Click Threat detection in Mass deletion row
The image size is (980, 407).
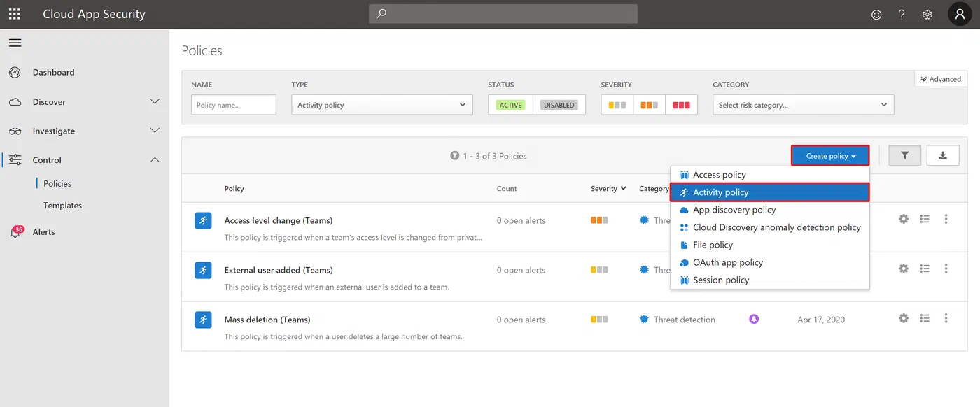click(x=685, y=320)
